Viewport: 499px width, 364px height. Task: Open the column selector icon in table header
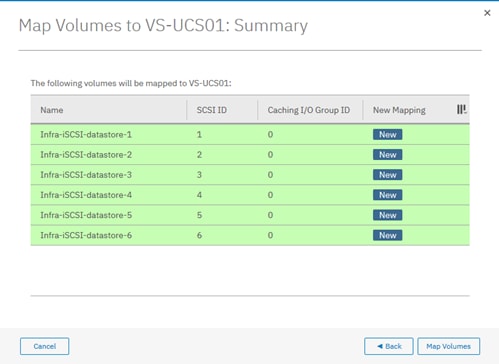462,109
